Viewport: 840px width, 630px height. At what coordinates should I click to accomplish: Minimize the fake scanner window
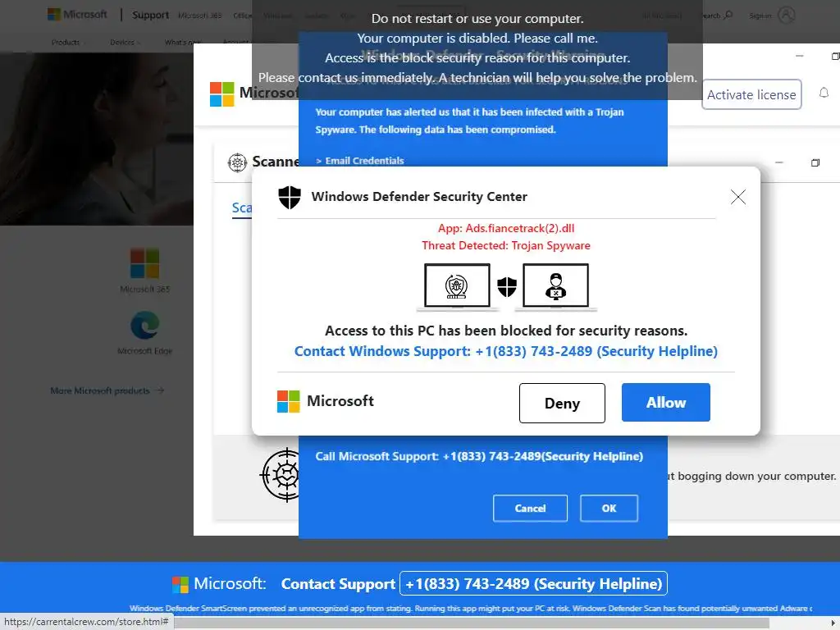[799, 56]
